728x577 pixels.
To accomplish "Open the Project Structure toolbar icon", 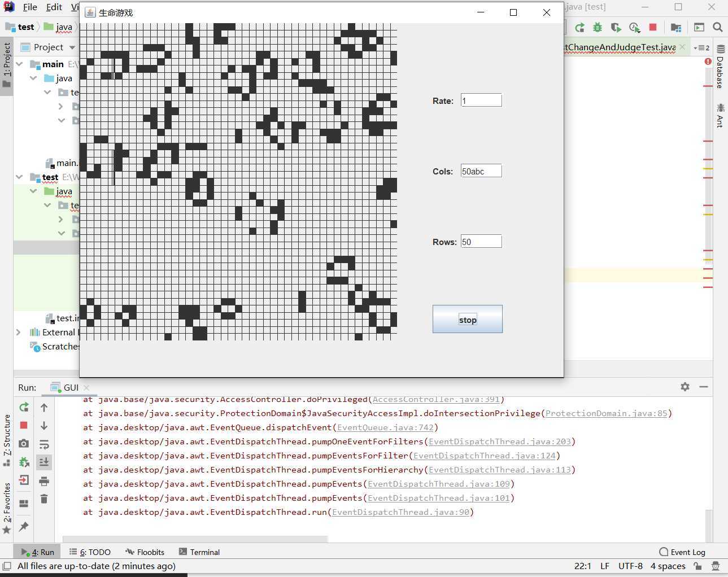I will [676, 27].
